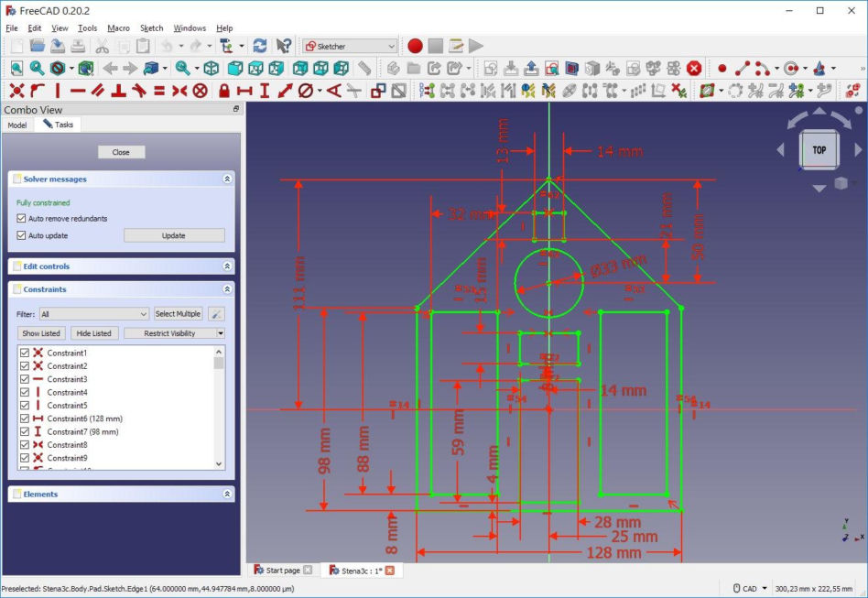868x598 pixels.
Task: Uncheck Constraint7 (98 mm) checkbox
Action: (x=25, y=432)
